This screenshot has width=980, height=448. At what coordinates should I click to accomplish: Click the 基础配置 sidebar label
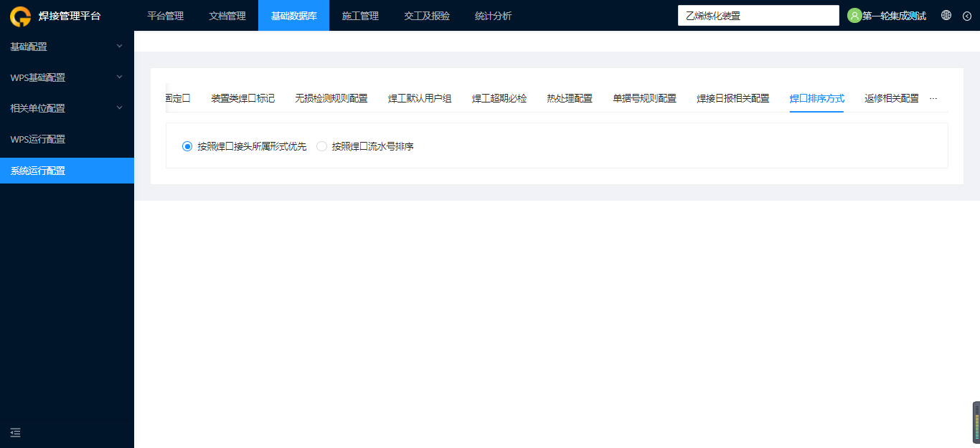(29, 47)
